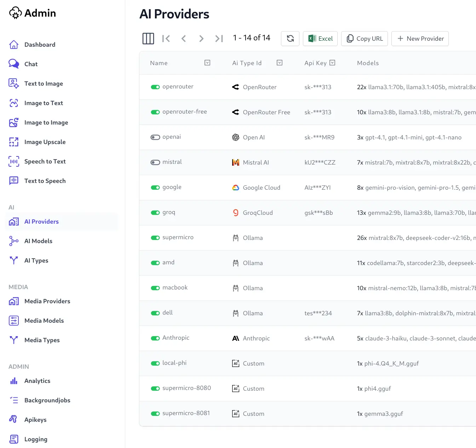Navigate to AI Models
This screenshot has width=476, height=448.
(38, 241)
